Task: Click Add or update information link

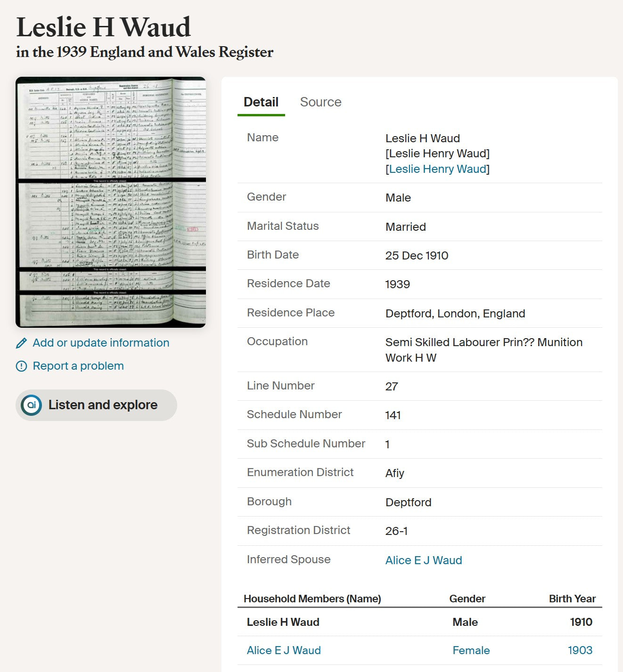Action: coord(101,343)
